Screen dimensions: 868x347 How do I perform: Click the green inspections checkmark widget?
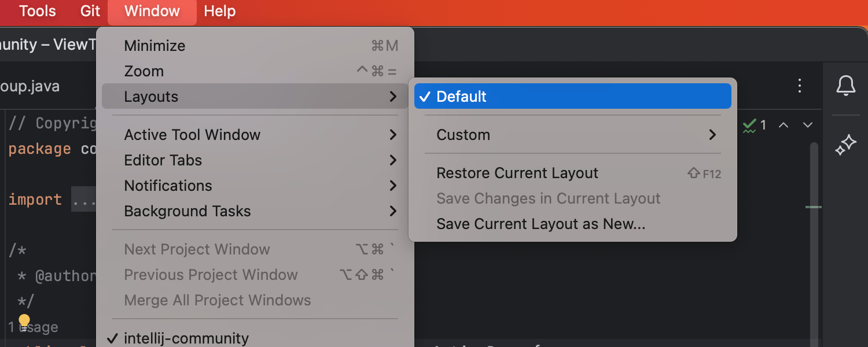point(751,125)
